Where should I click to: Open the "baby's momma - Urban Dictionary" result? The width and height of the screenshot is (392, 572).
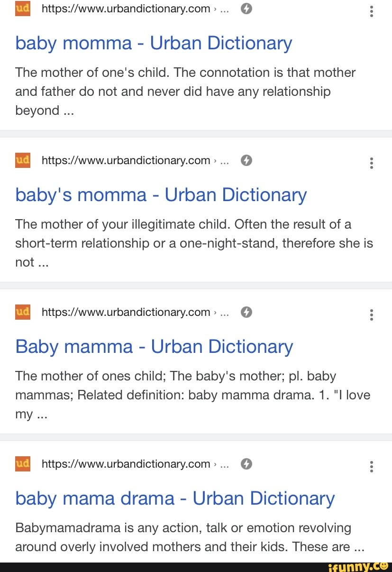161,195
